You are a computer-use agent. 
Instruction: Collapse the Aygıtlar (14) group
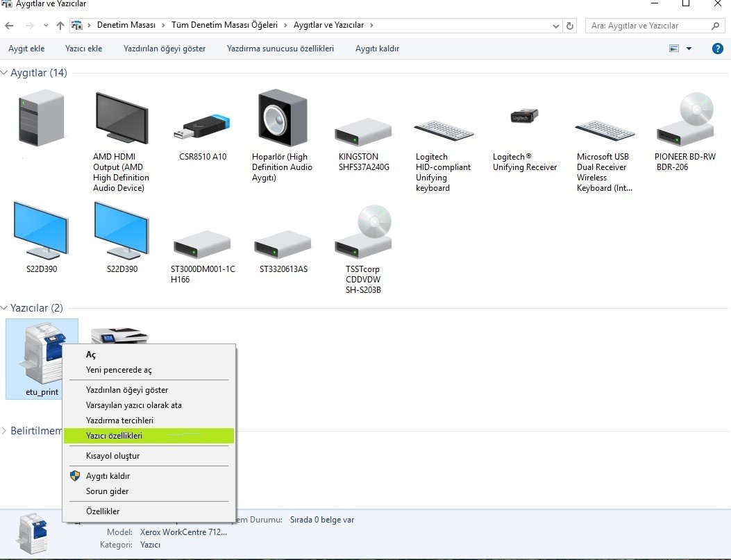5,73
